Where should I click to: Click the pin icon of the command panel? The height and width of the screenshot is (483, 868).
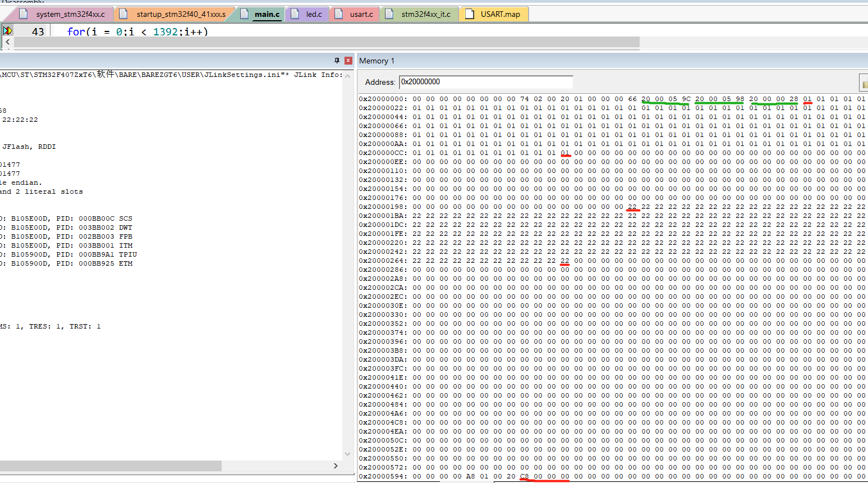[337, 61]
